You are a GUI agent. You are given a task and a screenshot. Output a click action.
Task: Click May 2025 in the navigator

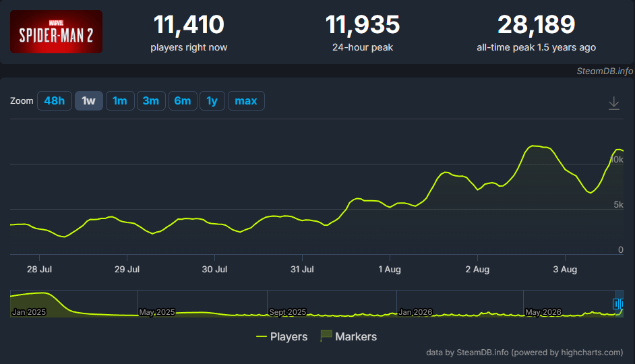pyautogui.click(x=157, y=312)
